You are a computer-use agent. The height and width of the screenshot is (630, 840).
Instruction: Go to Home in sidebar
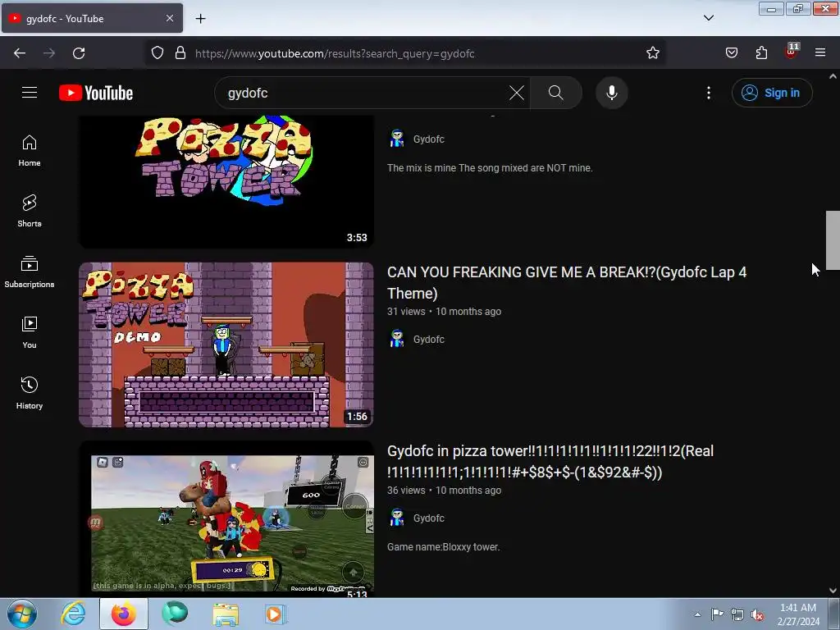click(30, 151)
